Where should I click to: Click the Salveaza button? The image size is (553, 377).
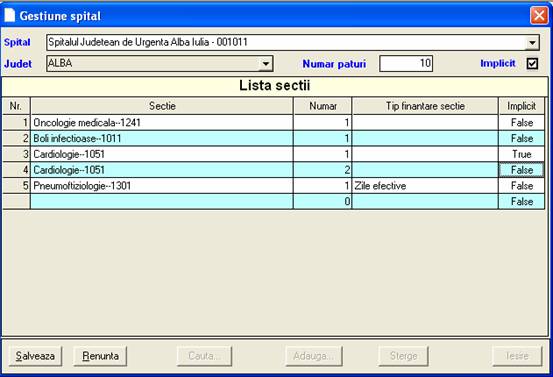coord(35,356)
